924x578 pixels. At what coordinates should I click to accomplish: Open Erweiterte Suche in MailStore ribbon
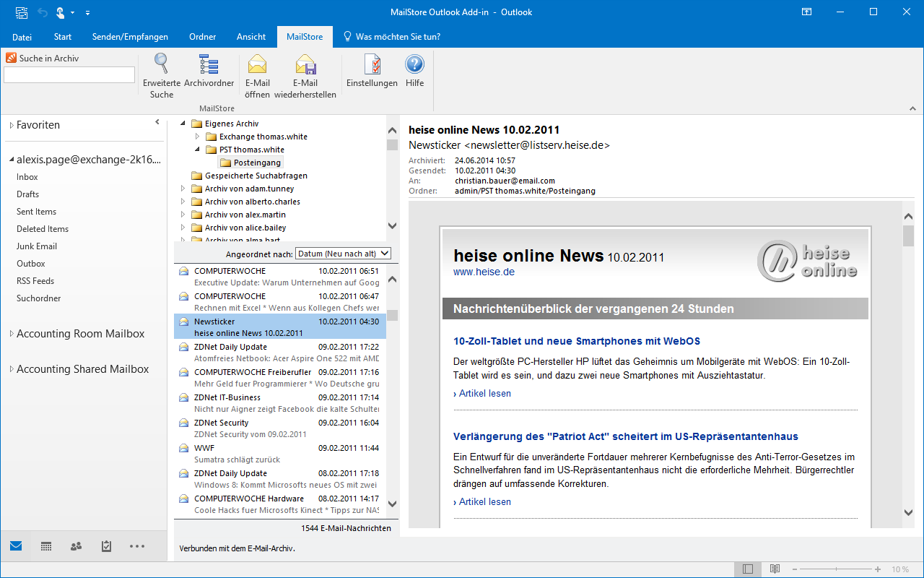[161, 72]
